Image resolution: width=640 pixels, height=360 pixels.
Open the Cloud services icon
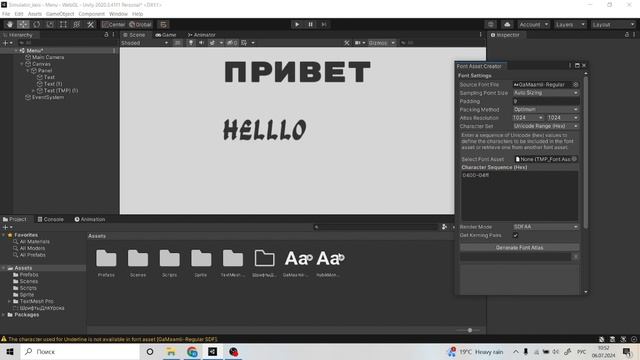[x=507, y=24]
